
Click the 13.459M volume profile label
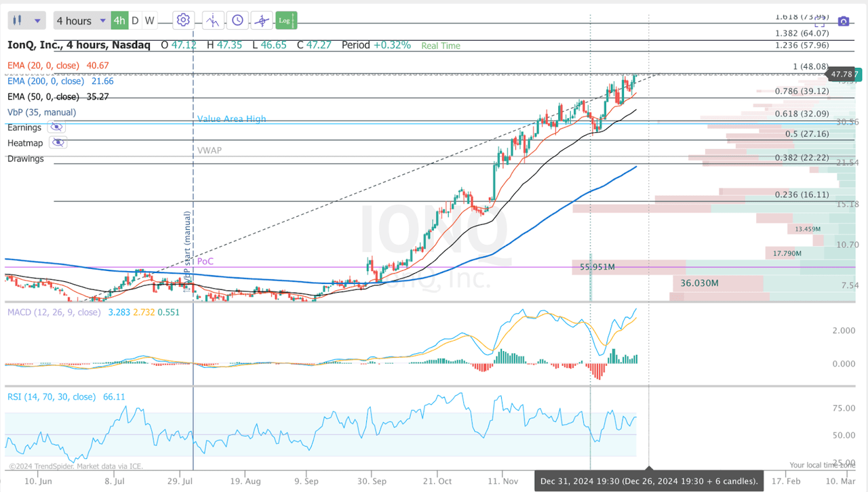809,229
